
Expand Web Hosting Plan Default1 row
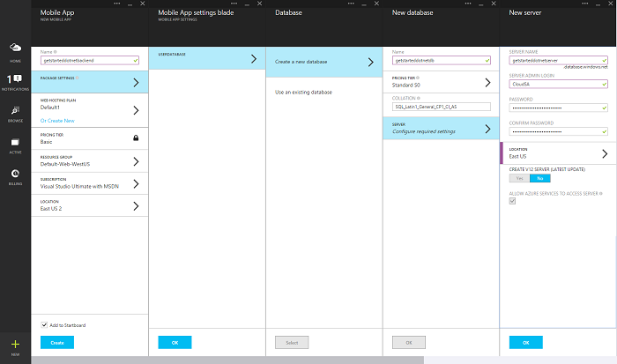click(x=90, y=110)
